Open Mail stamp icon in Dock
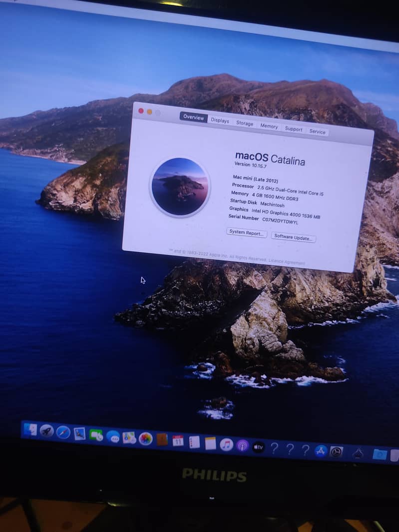This screenshot has height=532, width=399. pyautogui.click(x=79, y=434)
